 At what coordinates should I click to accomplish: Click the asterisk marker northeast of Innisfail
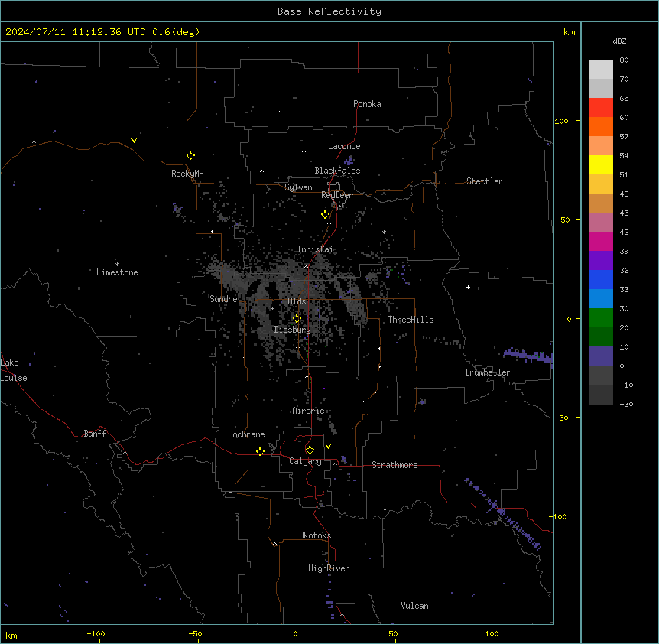[x=384, y=232]
